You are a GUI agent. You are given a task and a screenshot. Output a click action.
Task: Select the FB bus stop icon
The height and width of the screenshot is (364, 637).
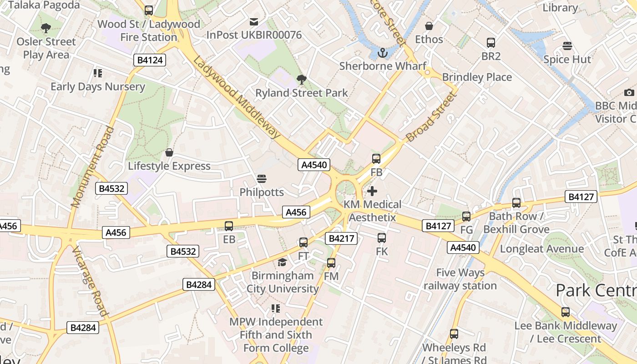click(376, 159)
